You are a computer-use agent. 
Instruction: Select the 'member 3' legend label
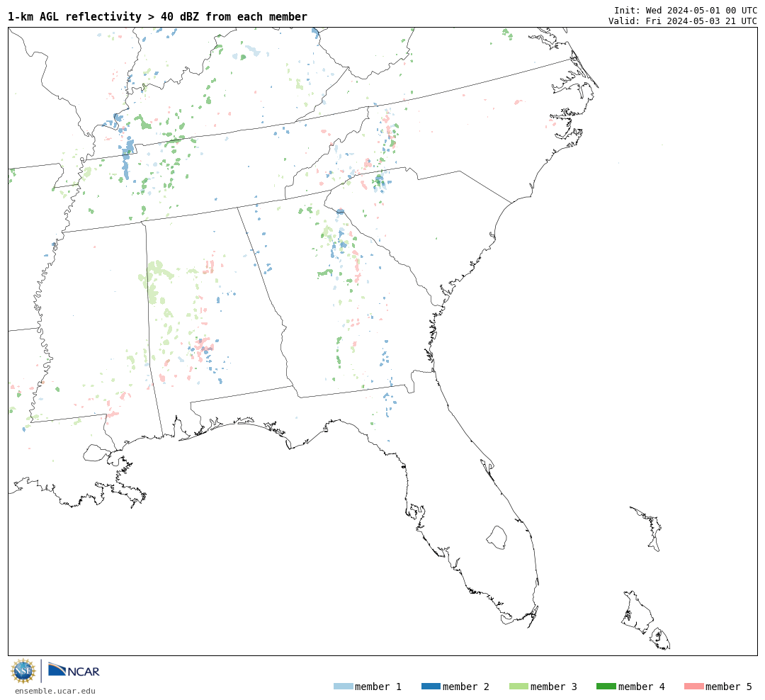click(554, 687)
